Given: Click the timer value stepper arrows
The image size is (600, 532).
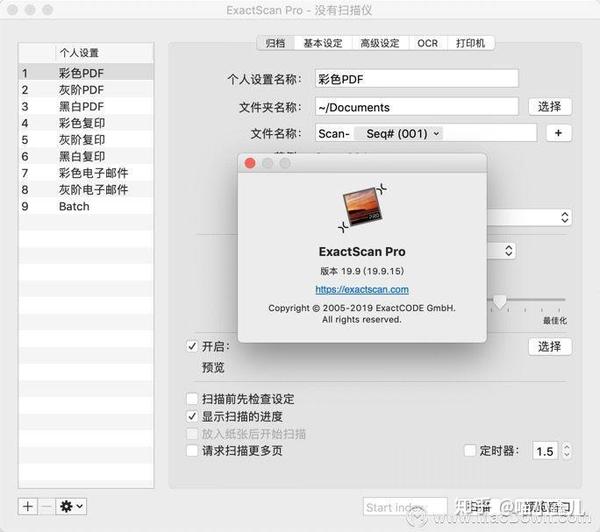Looking at the screenshot, I should (567, 450).
